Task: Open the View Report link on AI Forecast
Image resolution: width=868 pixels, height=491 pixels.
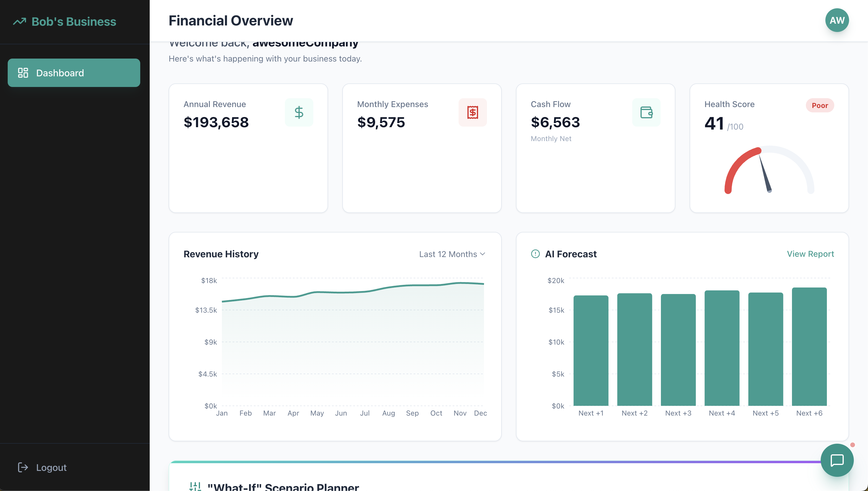Action: pyautogui.click(x=810, y=254)
